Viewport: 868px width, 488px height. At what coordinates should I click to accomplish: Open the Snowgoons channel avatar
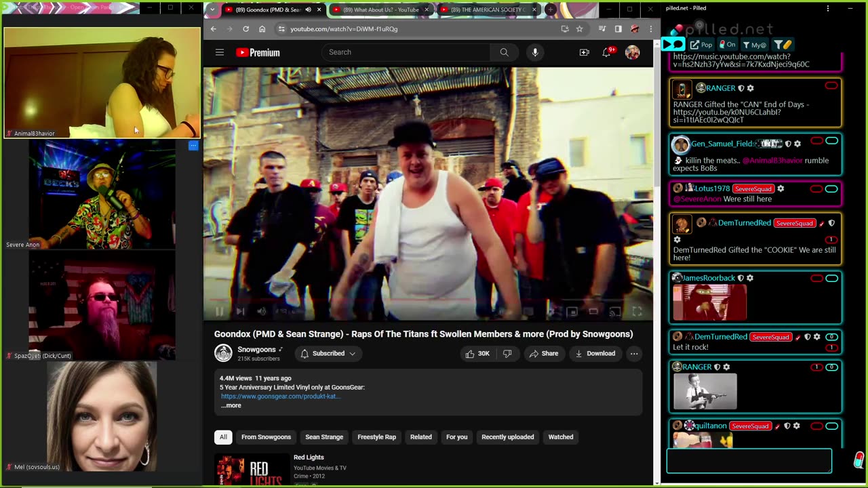[223, 353]
